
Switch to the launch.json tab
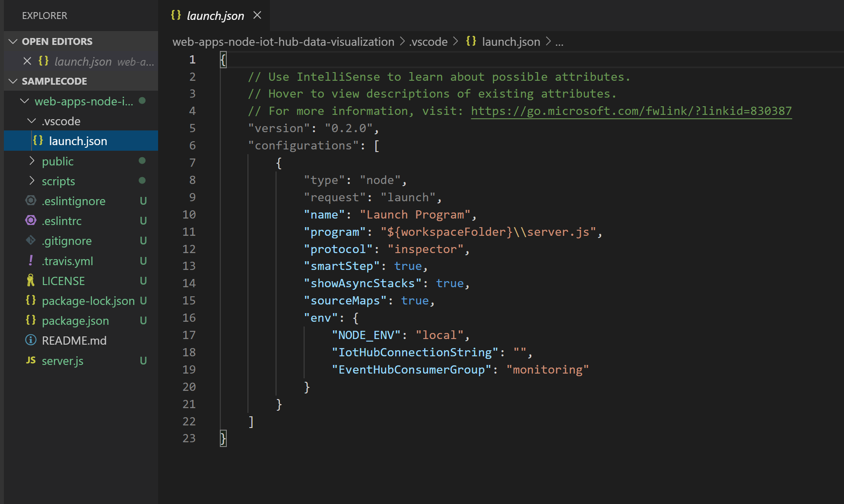click(x=215, y=15)
